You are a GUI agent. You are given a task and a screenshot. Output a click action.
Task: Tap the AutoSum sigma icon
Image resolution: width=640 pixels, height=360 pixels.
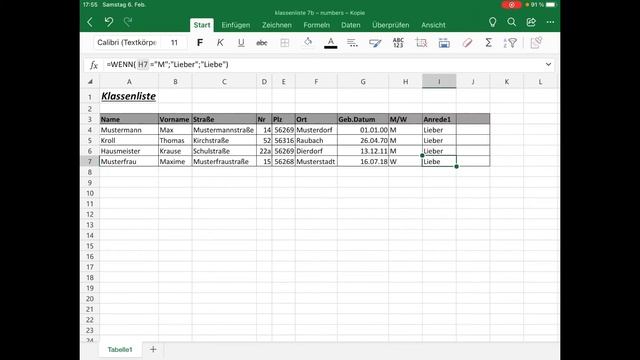tap(488, 42)
